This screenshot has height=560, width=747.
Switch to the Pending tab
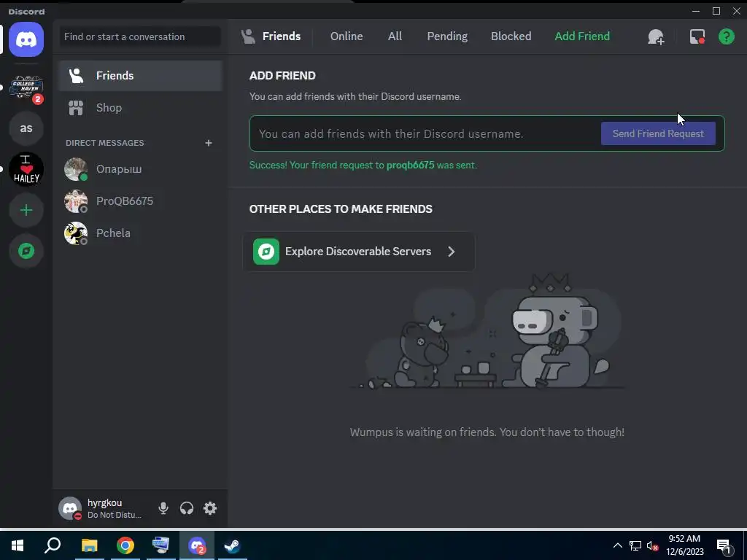click(x=447, y=36)
